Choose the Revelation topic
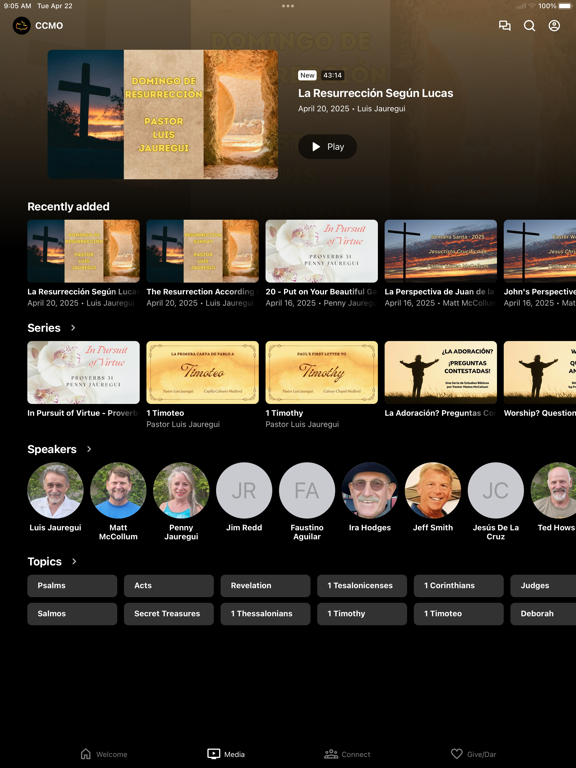The height and width of the screenshot is (768, 576). [x=265, y=586]
